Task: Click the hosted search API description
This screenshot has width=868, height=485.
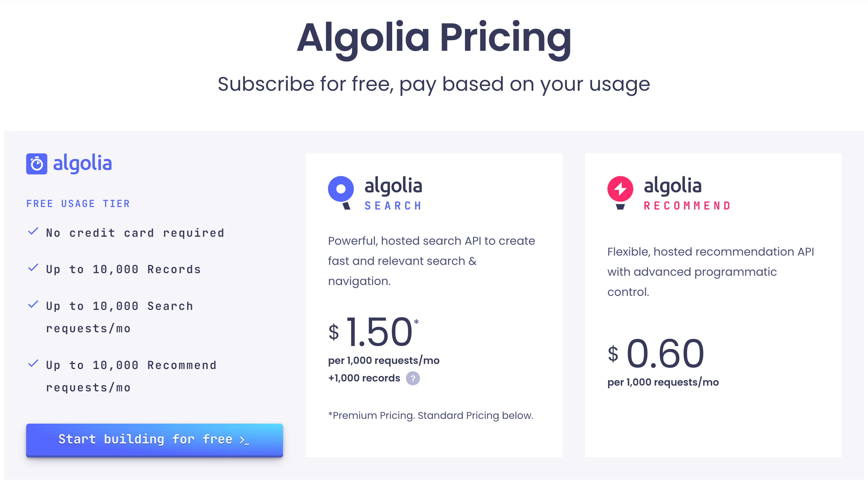Action: 431,260
